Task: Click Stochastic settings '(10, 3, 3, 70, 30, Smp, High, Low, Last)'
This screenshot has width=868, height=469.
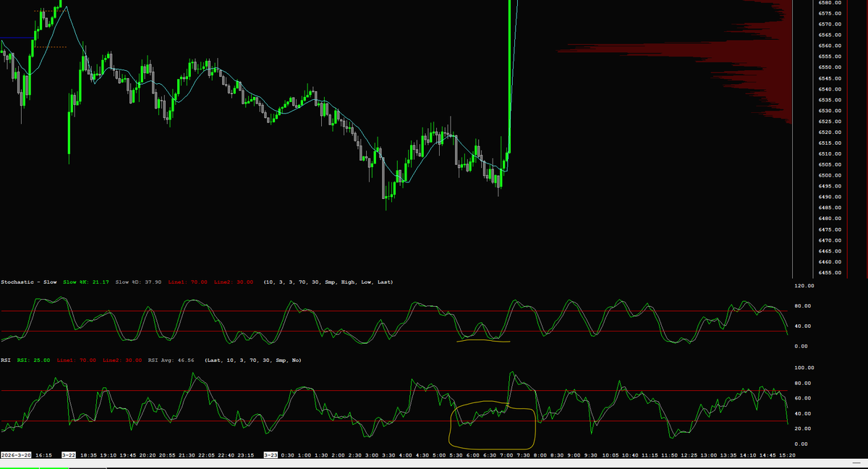Action: click(x=328, y=282)
